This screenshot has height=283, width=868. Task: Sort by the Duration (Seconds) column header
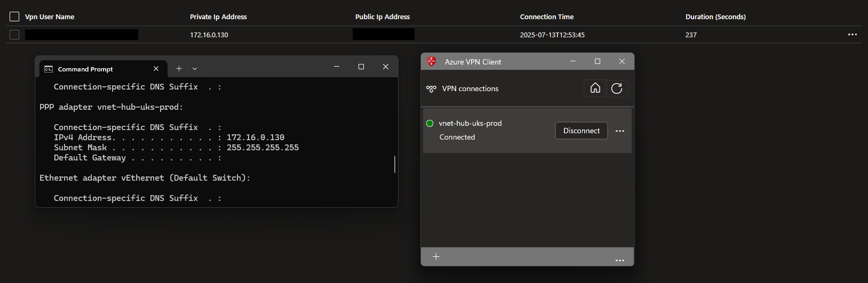(715, 17)
